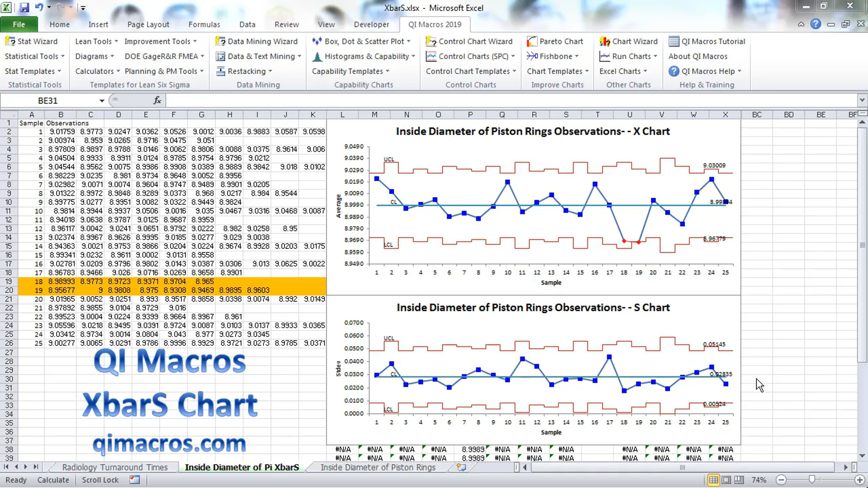Click the Excel application icon in title bar
This screenshot has width=868, height=488.
(x=7, y=7)
